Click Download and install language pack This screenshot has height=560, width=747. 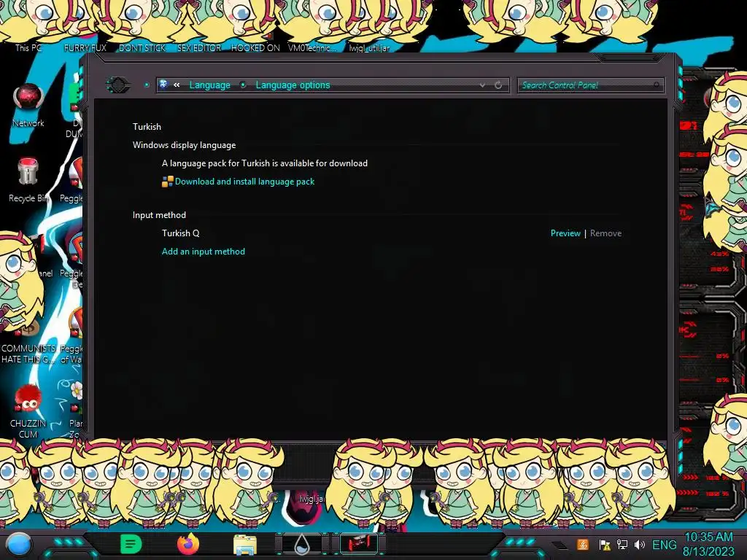244,182
